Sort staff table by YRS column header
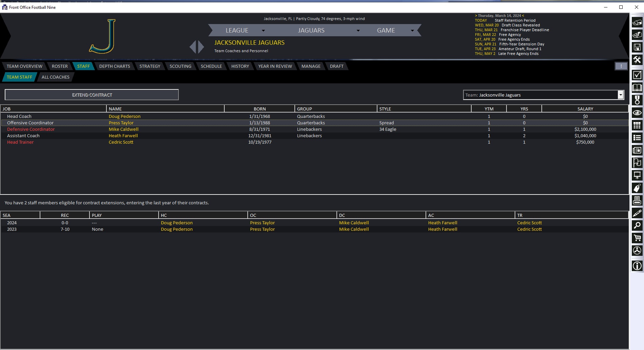This screenshot has width=644, height=350. pos(524,109)
